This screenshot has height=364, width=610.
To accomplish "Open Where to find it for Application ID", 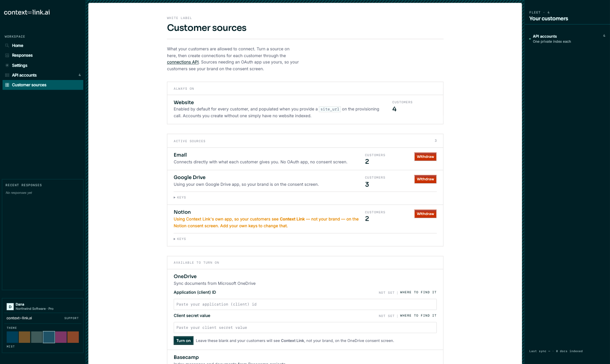I will tap(418, 292).
